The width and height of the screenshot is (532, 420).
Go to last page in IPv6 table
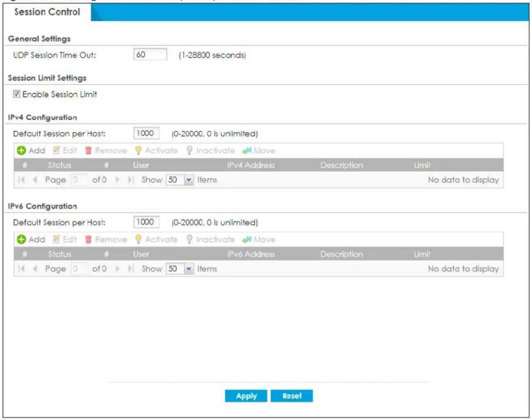coord(130,268)
